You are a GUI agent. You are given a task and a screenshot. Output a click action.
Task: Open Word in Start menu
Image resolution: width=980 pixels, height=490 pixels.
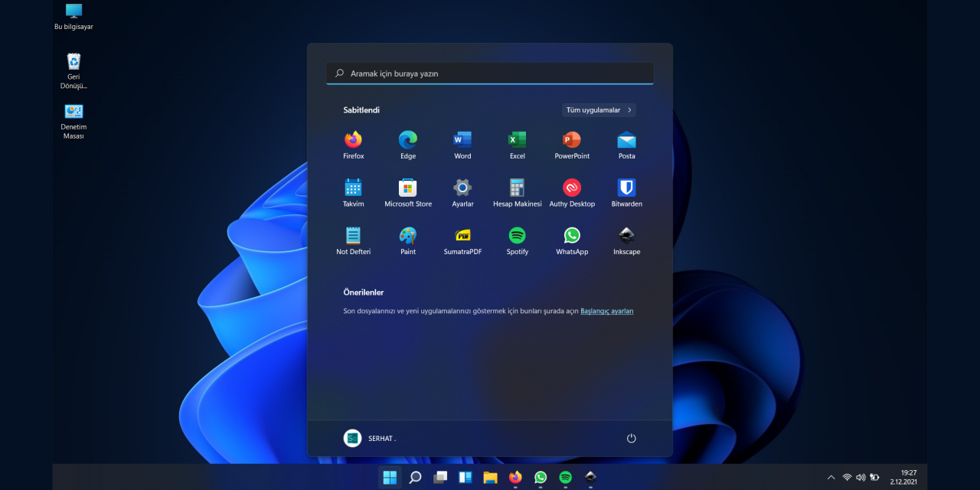[462, 145]
